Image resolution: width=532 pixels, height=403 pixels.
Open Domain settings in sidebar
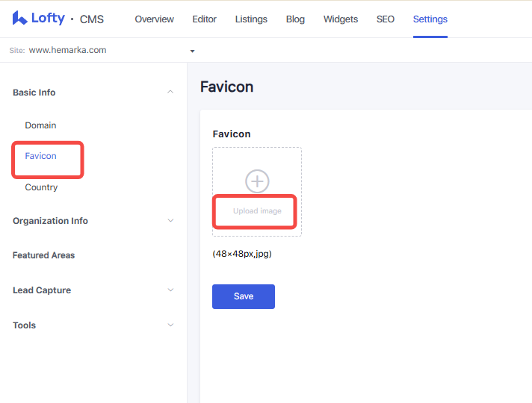[40, 125]
